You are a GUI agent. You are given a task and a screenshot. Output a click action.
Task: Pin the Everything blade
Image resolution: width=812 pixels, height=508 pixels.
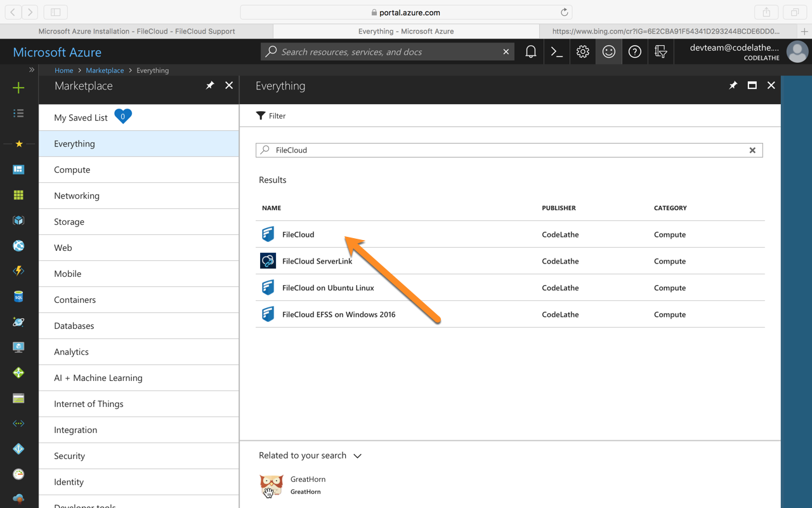[733, 86]
